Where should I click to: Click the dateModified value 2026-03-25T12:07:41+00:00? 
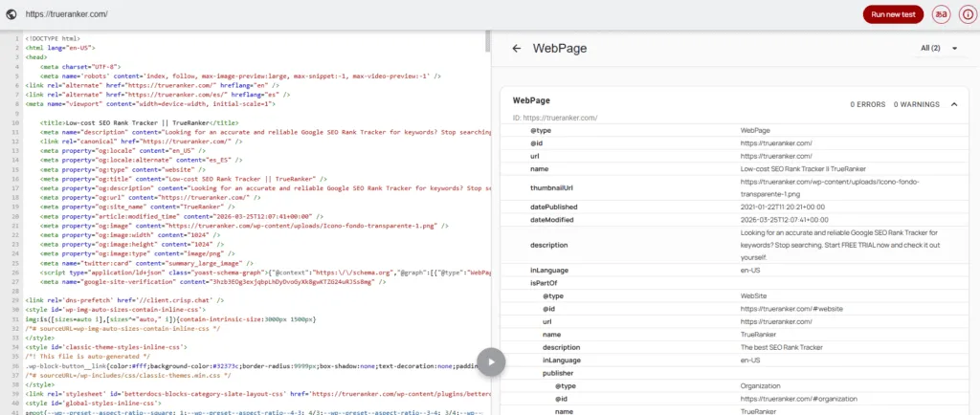click(785, 220)
